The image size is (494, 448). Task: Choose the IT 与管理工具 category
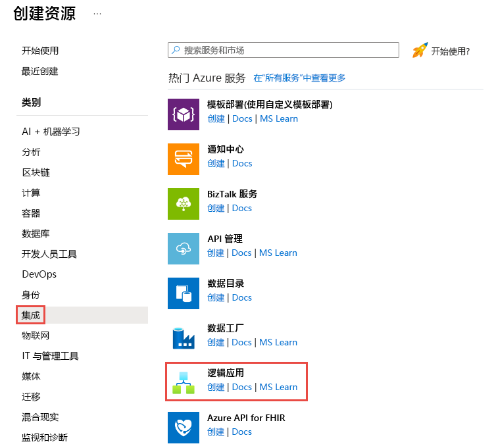[50, 356]
